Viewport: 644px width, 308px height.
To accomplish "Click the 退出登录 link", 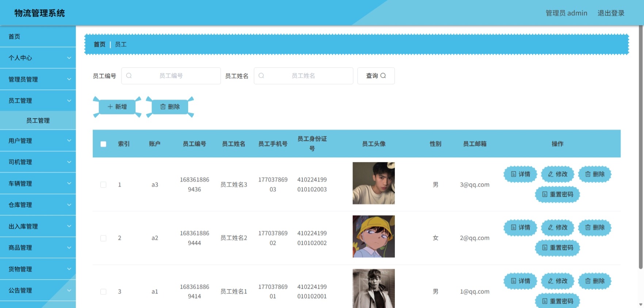I will [611, 13].
